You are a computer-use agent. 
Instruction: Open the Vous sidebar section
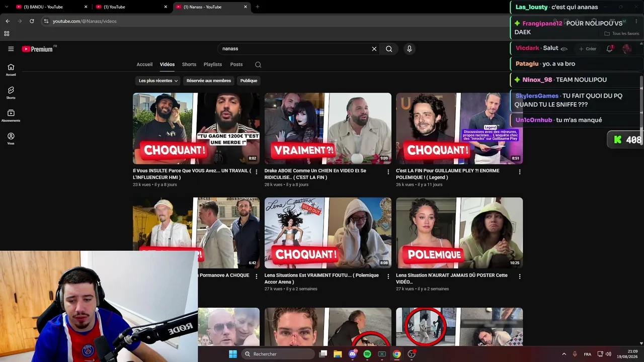(x=11, y=139)
